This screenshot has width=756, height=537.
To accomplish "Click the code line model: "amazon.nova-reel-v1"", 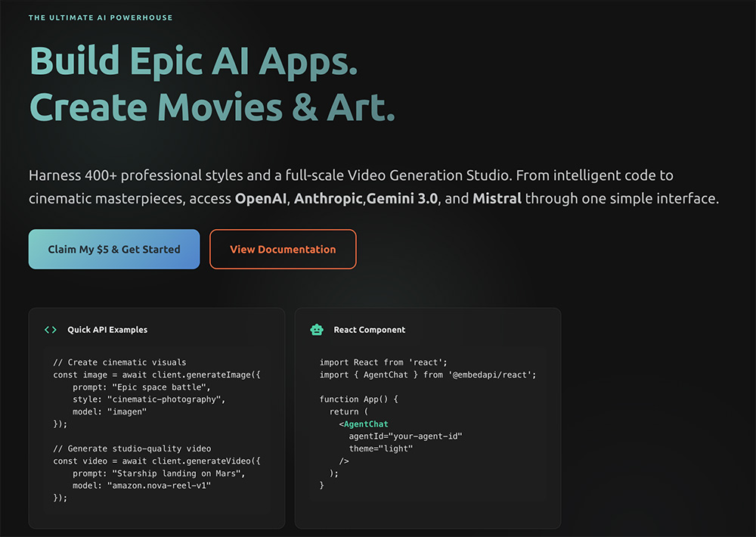I will pos(142,486).
